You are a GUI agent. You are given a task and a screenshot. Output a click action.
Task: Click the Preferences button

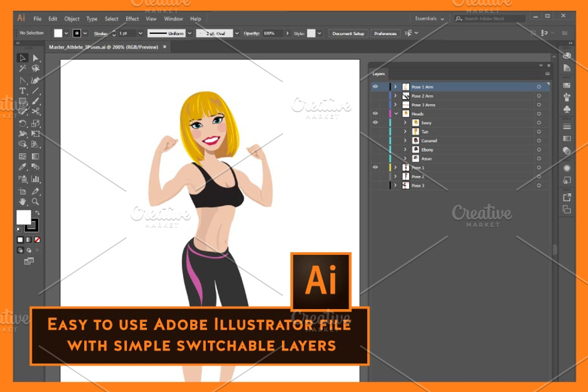click(386, 33)
